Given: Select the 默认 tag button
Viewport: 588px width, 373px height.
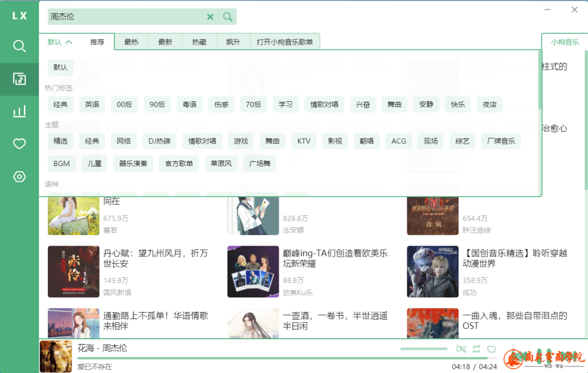Looking at the screenshot, I should point(60,68).
